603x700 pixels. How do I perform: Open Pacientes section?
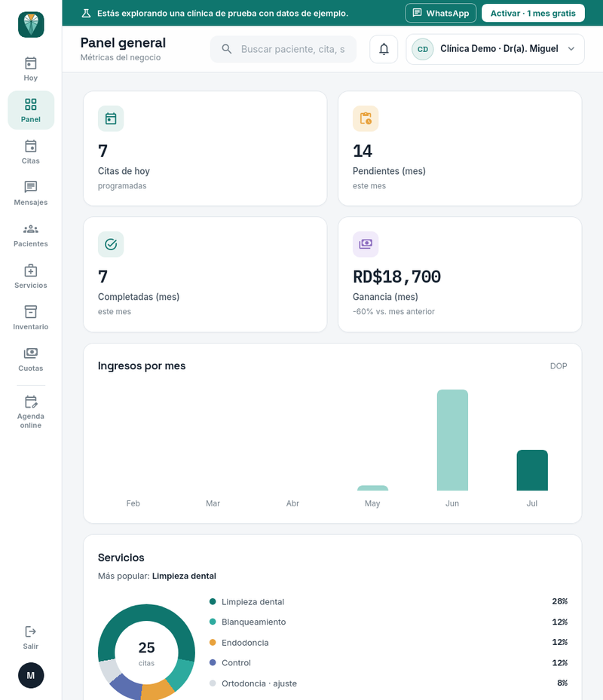(x=31, y=235)
